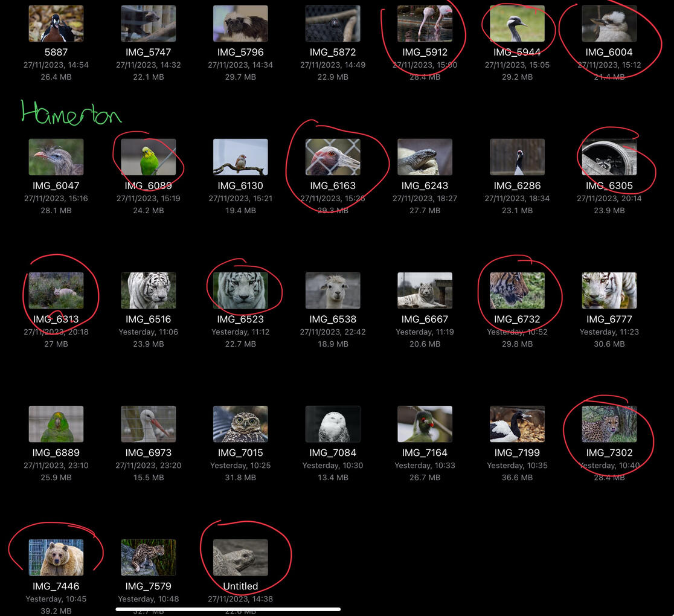Open the IMG_7015 burrowing owl photo
The image size is (674, 616).
240,424
